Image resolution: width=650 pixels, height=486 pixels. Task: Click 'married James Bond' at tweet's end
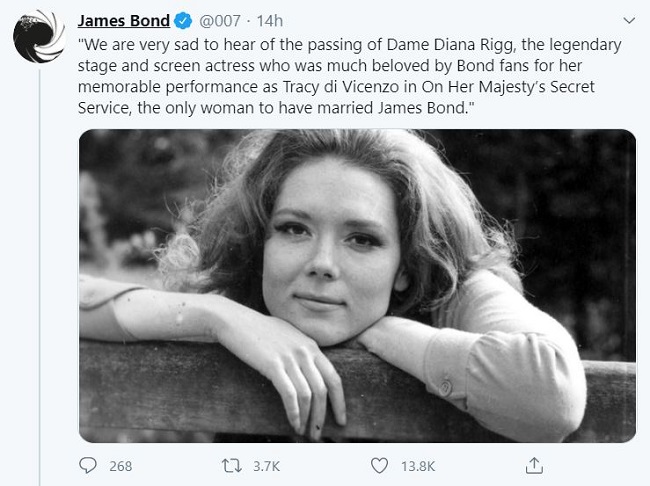pos(395,108)
